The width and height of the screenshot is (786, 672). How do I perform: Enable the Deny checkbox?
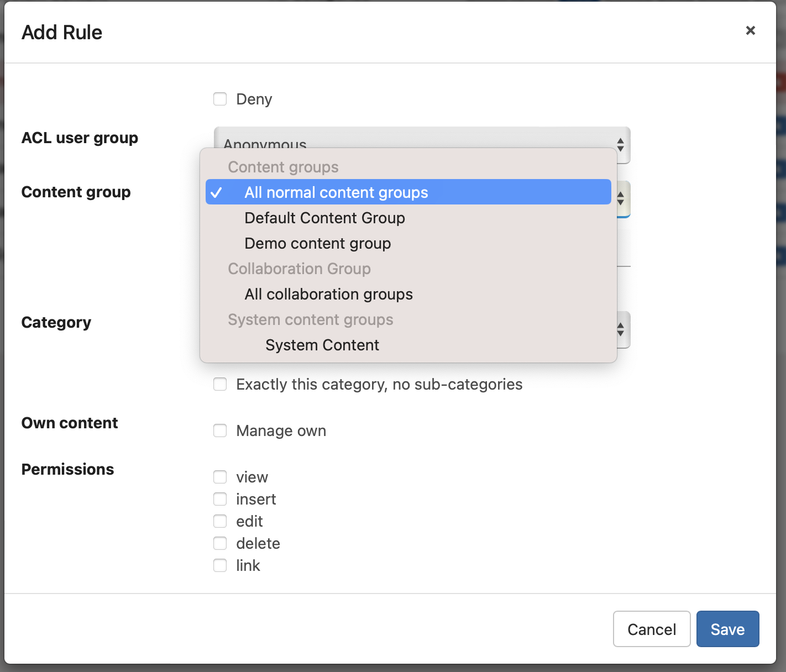220,99
